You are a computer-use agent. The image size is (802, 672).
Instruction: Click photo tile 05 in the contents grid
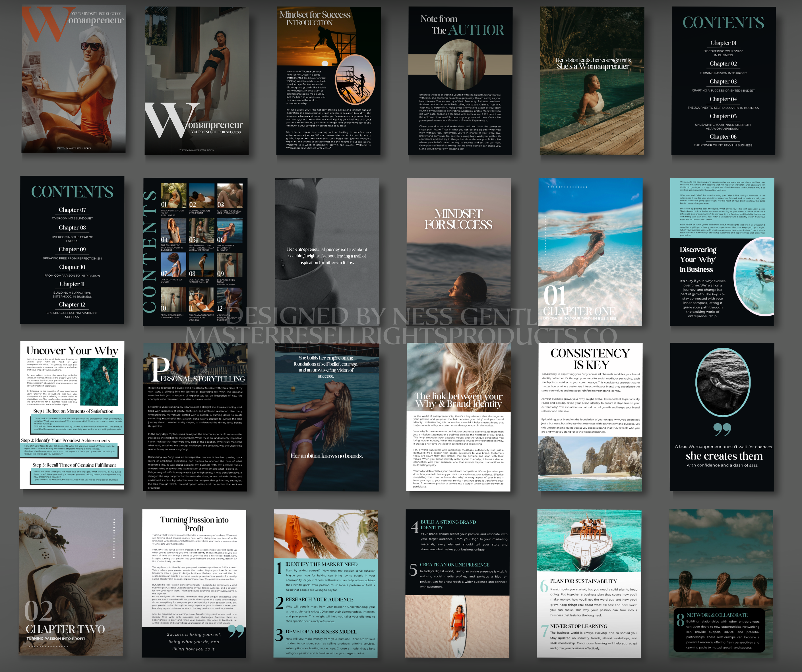click(202, 231)
